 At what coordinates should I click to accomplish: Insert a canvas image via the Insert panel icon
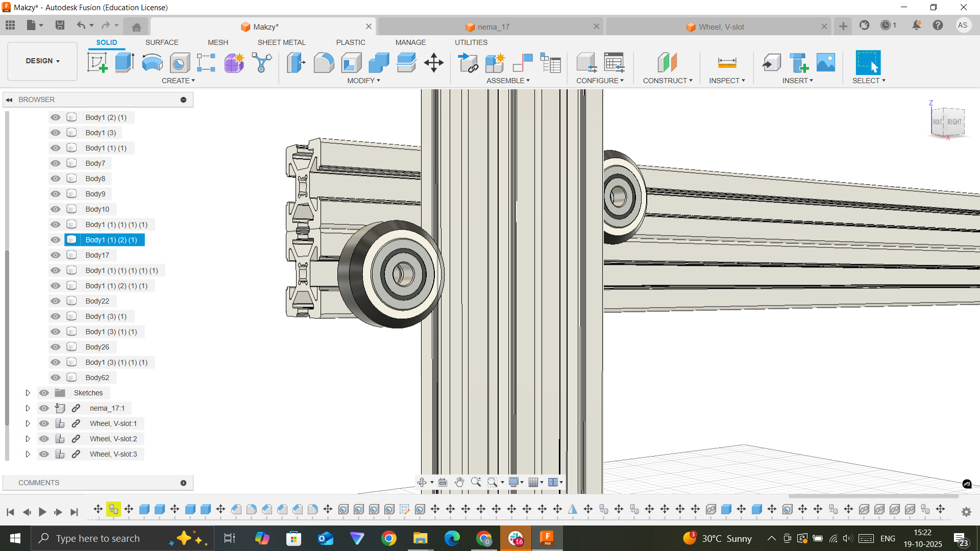click(x=826, y=62)
